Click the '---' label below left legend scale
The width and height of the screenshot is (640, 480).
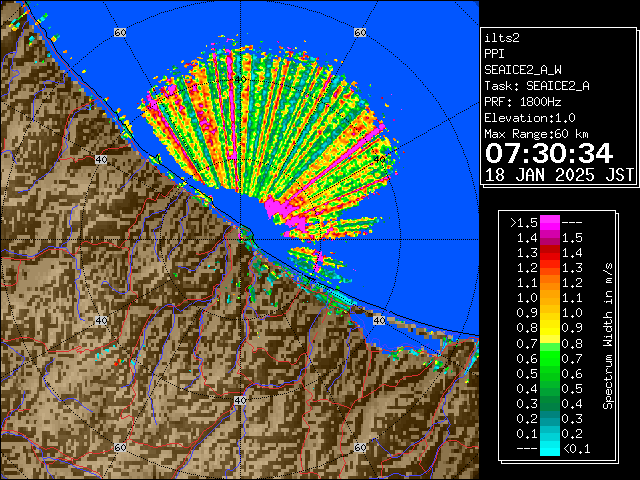click(527, 449)
